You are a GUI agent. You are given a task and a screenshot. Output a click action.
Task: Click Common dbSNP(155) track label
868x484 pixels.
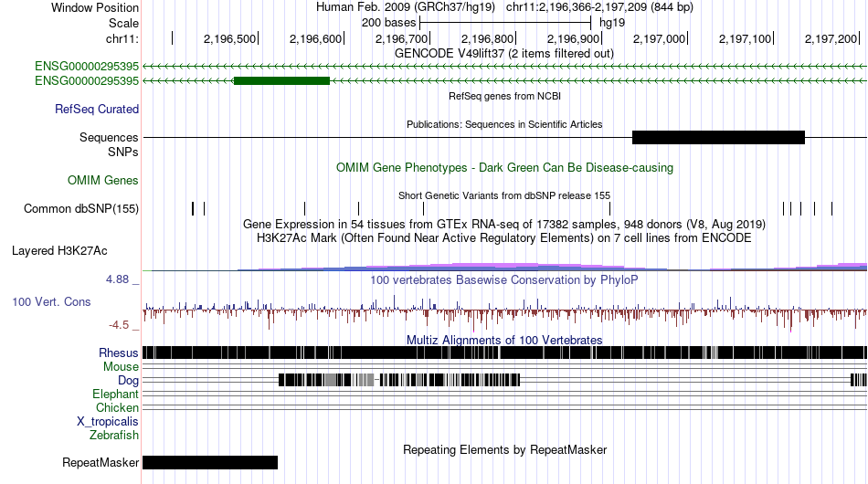[80, 208]
